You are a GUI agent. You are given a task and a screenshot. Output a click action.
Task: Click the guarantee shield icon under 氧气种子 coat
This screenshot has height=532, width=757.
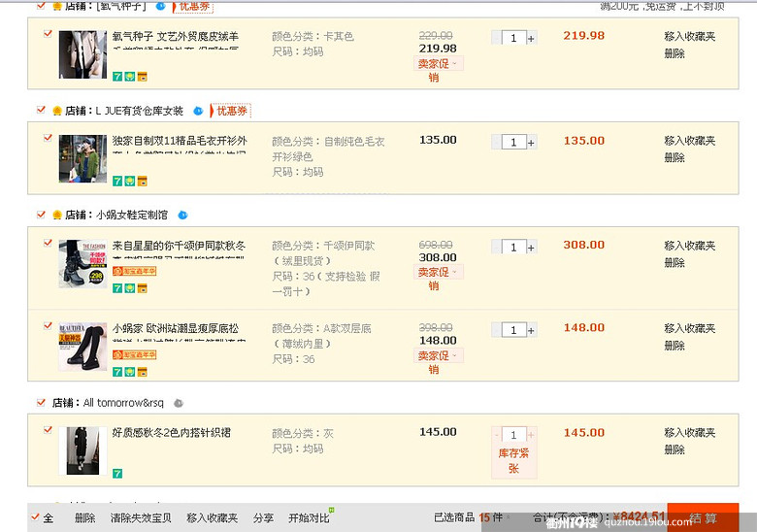click(x=130, y=77)
